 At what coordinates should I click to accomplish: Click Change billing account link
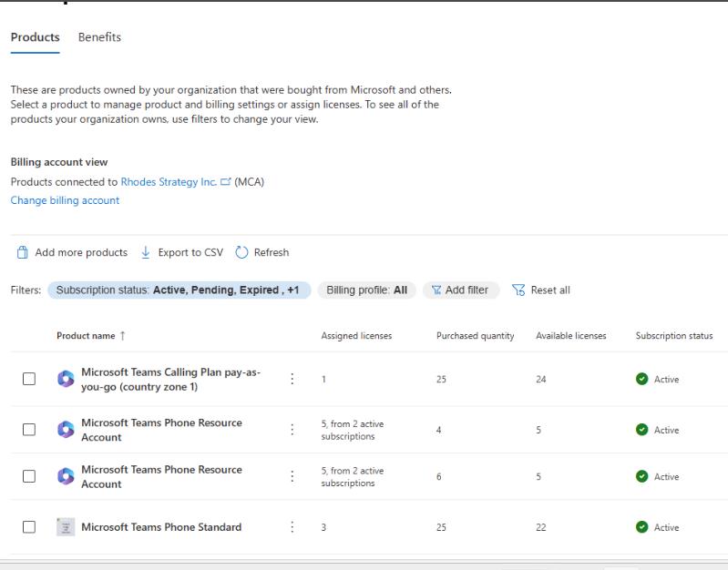coord(65,200)
